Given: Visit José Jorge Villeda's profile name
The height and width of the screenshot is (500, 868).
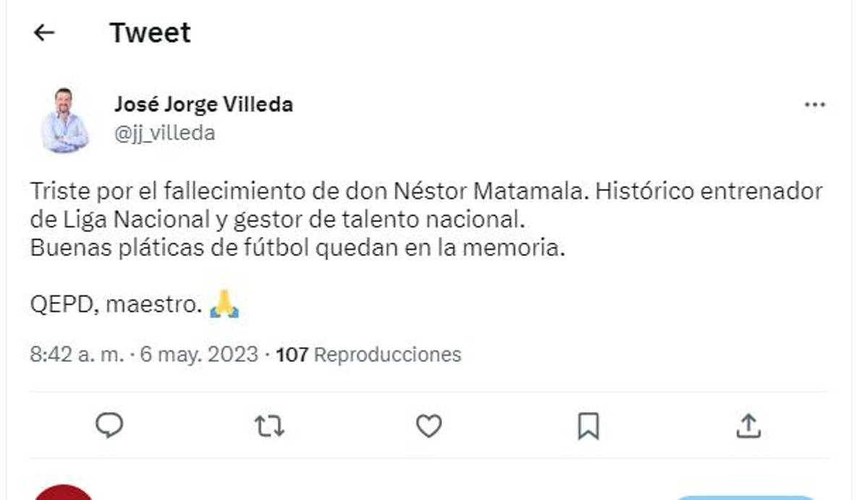Looking at the screenshot, I should (205, 103).
